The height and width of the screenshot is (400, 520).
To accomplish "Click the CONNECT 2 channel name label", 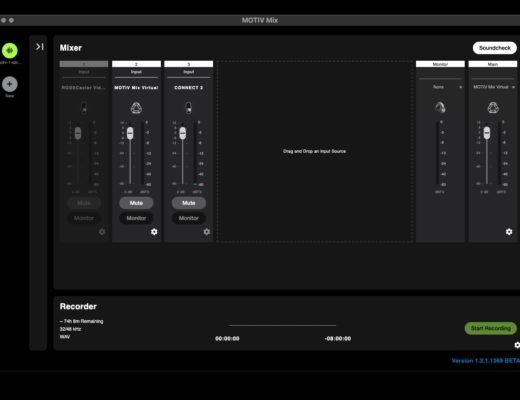I will coord(189,88).
